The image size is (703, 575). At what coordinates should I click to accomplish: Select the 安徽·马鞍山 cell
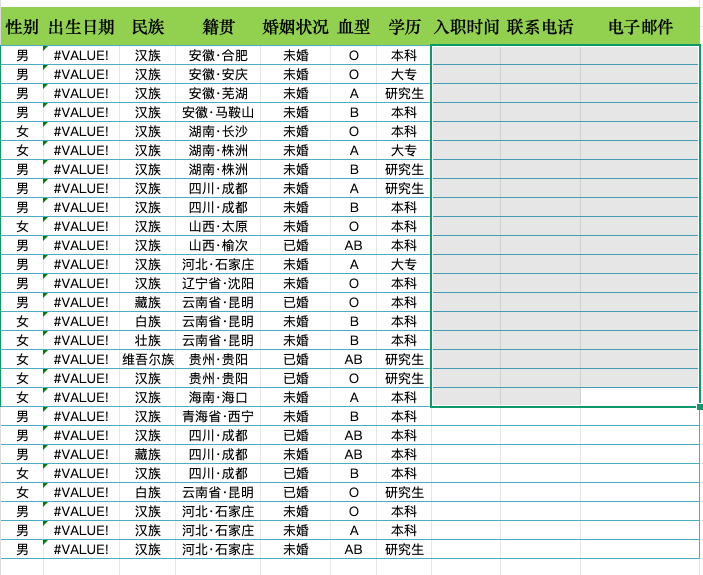click(x=218, y=112)
